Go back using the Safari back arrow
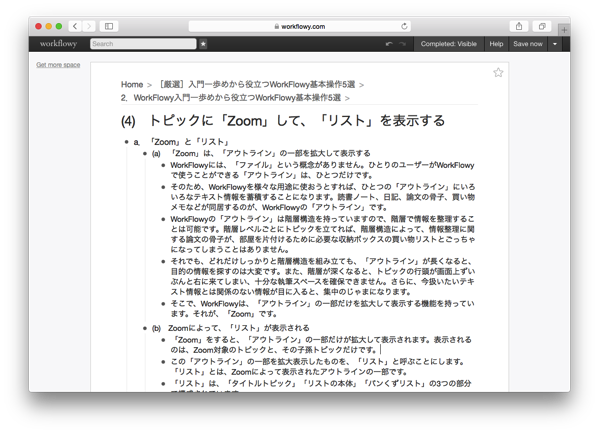Image resolution: width=599 pixels, height=433 pixels. [x=75, y=26]
